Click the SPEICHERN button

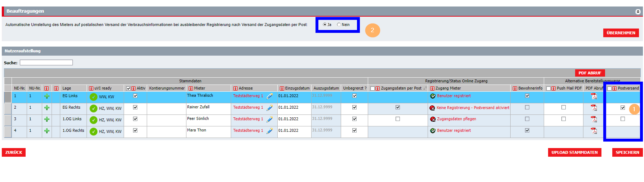pos(627,152)
